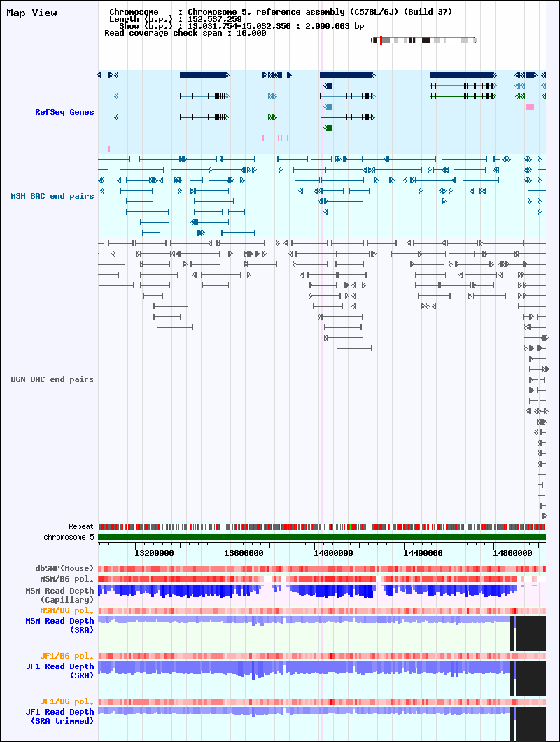The image size is (560, 742).
Task: Click the 13200000 coordinate on the axis
Action: coord(154,553)
